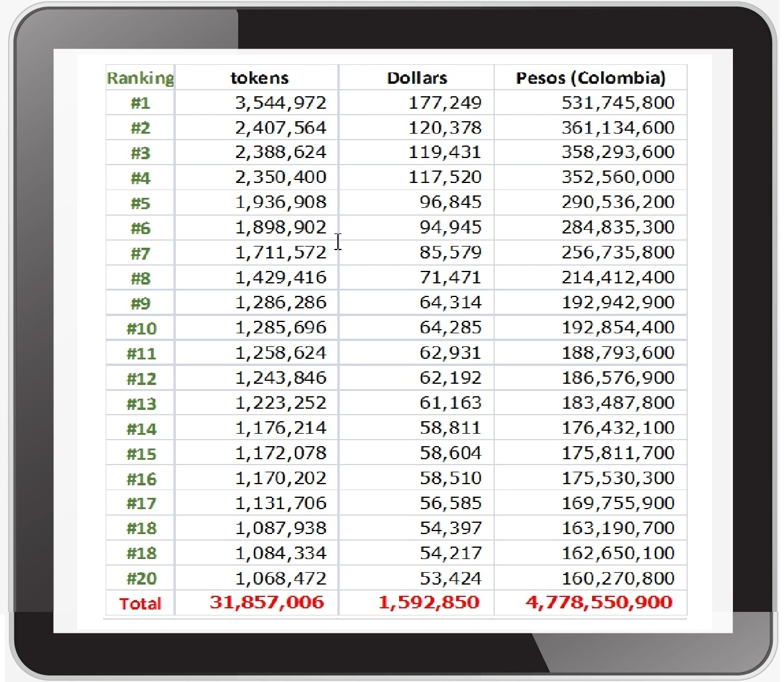Image resolution: width=784 pixels, height=682 pixels.
Task: Click tokens value 1,258,624
Action: [281, 353]
